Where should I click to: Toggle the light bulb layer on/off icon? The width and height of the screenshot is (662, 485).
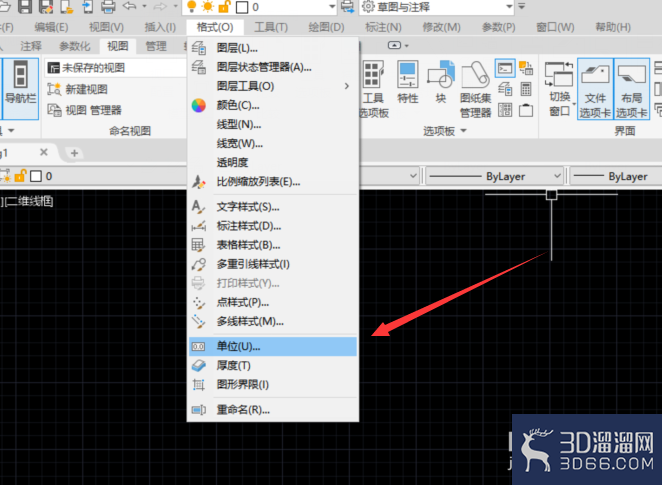click(191, 6)
